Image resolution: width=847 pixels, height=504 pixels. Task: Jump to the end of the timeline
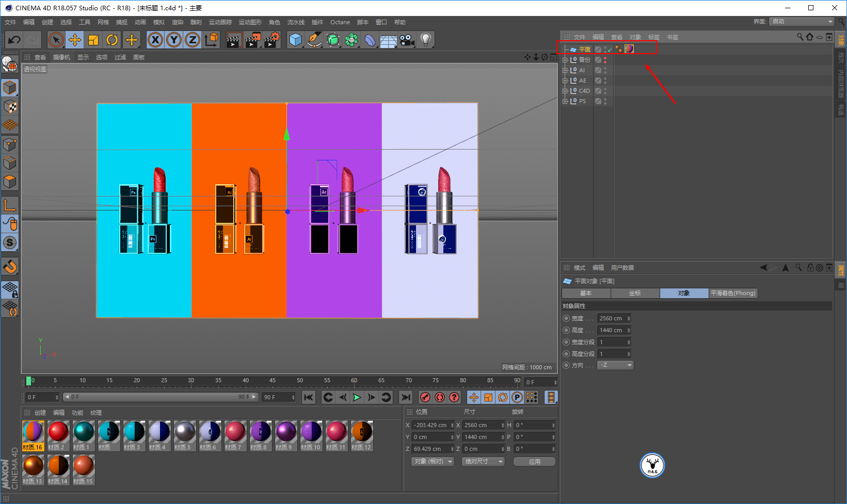tap(406, 397)
